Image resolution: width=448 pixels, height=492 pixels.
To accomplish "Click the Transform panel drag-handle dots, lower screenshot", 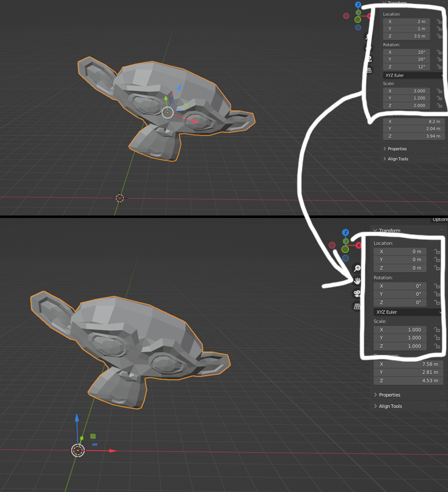I will [x=442, y=230].
